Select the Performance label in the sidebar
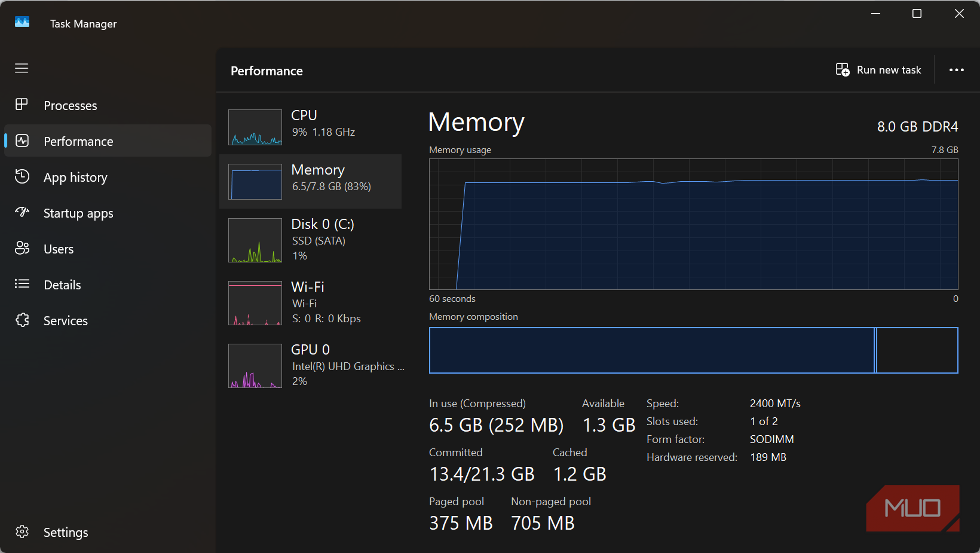This screenshot has width=980, height=553. pyautogui.click(x=78, y=142)
